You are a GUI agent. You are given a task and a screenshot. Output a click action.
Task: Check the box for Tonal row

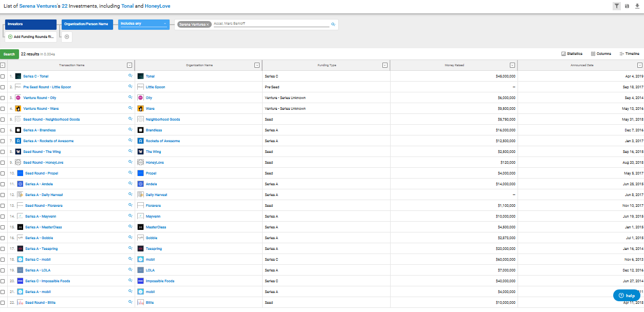pyautogui.click(x=3, y=76)
